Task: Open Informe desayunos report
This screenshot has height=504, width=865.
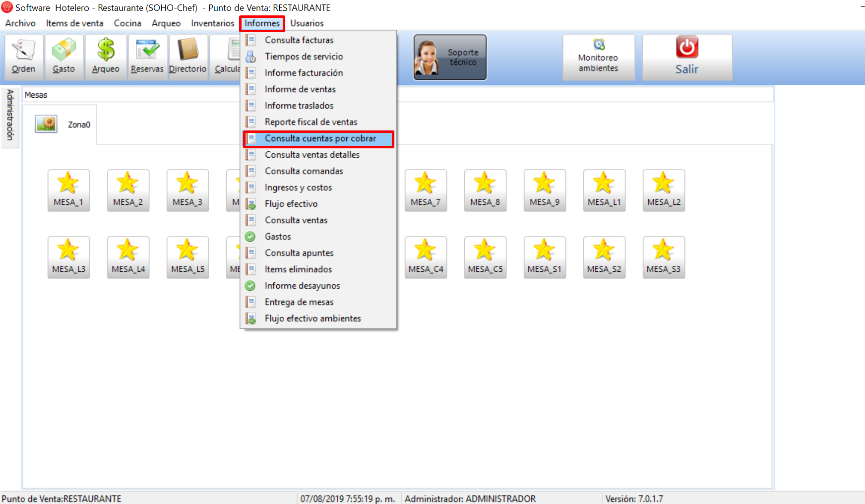Action: tap(302, 286)
